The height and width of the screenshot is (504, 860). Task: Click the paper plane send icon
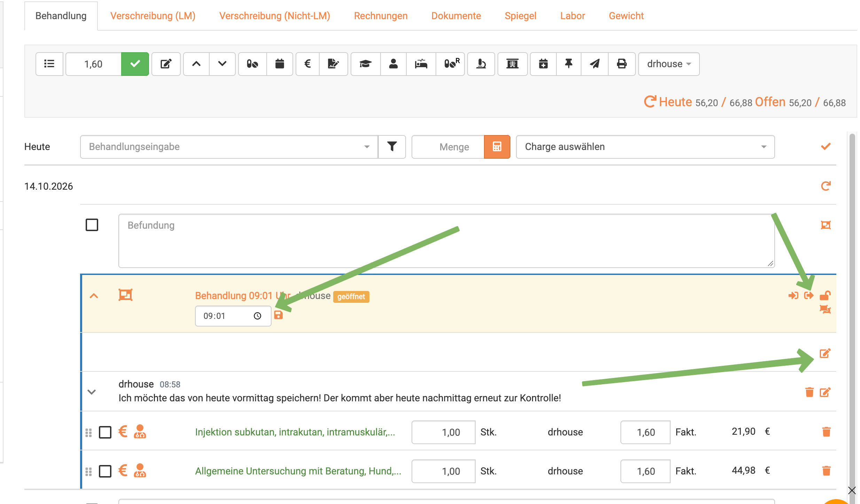(595, 64)
